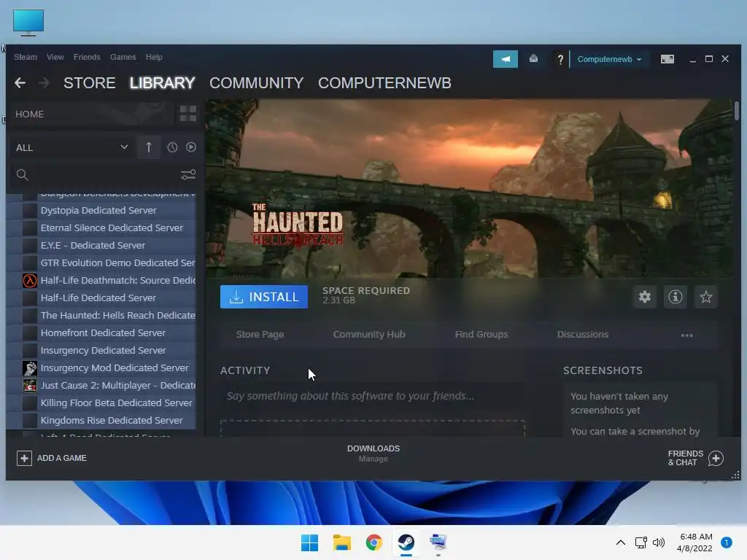The height and width of the screenshot is (560, 747).
Task: Click DOWNLOADS Manage at the bottom
Action: 373,454
